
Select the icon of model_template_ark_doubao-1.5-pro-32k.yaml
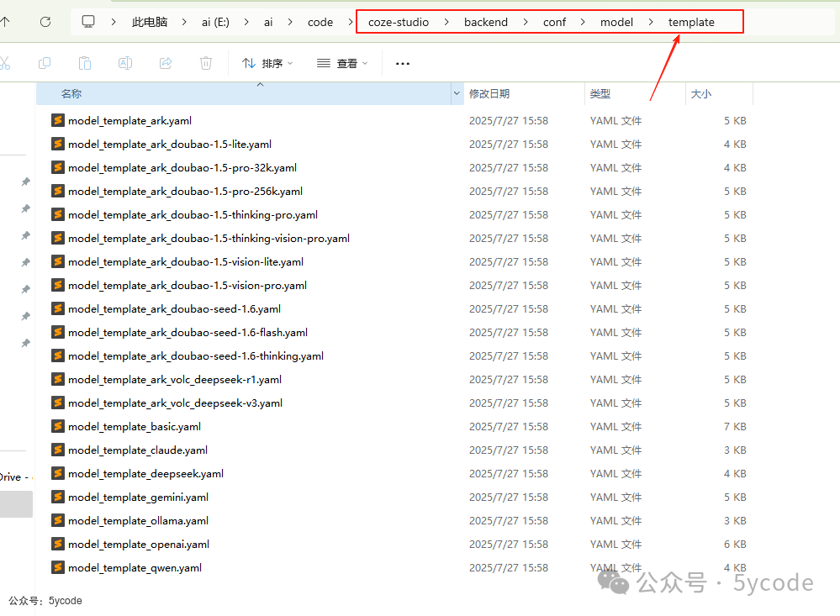coord(58,167)
